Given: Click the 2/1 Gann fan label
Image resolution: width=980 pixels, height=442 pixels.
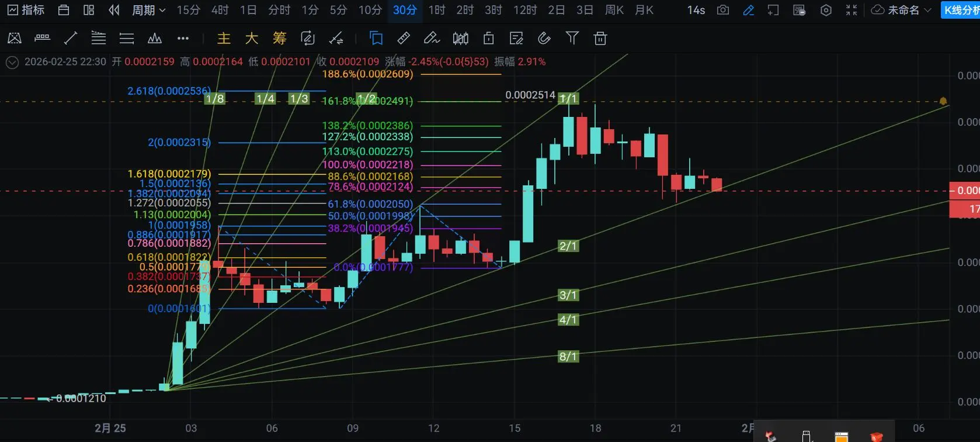Looking at the screenshot, I should pos(568,246).
